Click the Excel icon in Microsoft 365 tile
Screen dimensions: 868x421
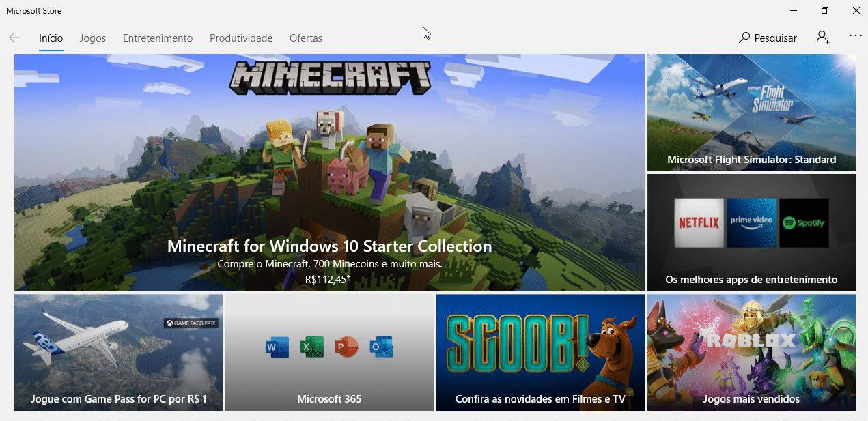click(x=312, y=347)
